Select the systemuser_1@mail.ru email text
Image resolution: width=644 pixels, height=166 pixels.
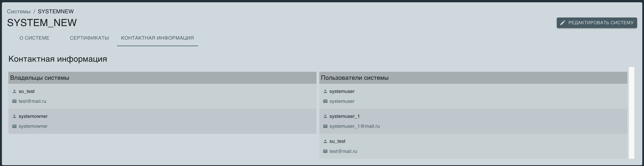(354, 126)
